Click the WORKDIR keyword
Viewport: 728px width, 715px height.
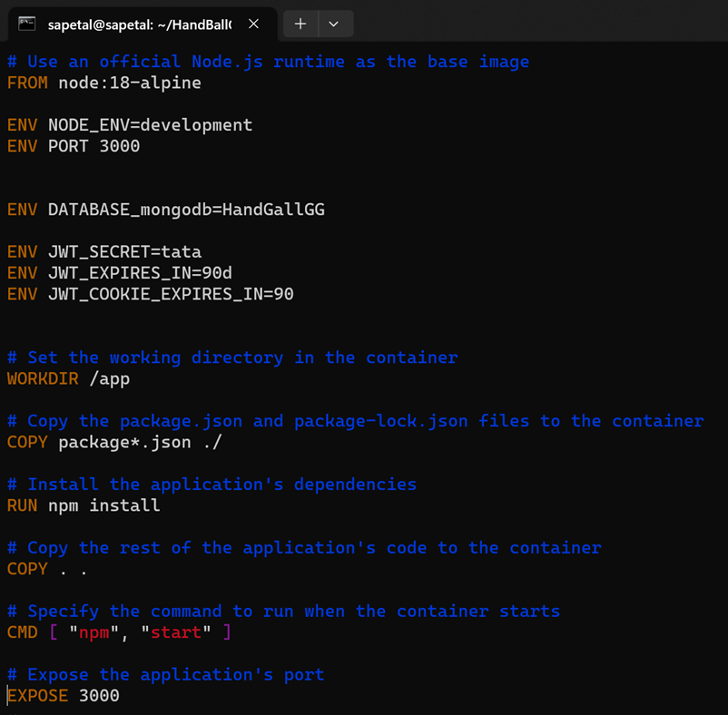click(x=43, y=379)
